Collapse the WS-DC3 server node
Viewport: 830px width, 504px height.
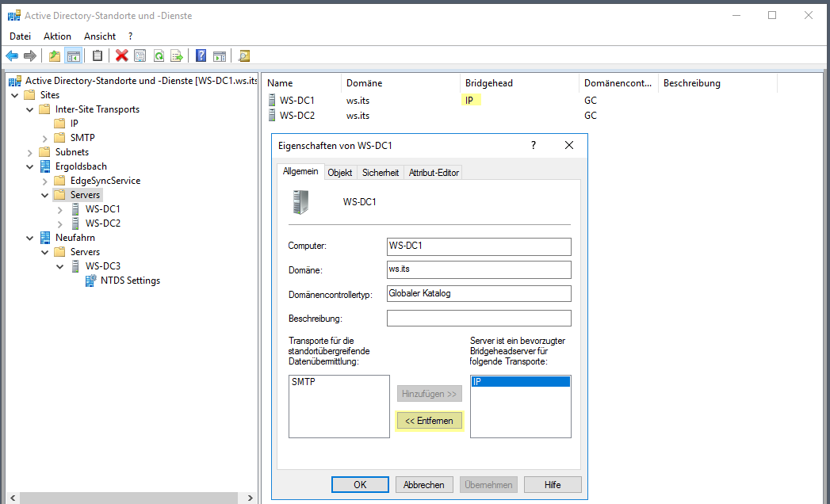pos(59,267)
